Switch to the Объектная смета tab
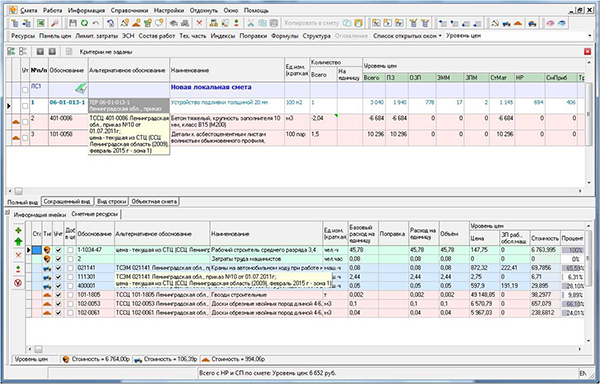This screenshot has width=600, height=384. [x=154, y=201]
